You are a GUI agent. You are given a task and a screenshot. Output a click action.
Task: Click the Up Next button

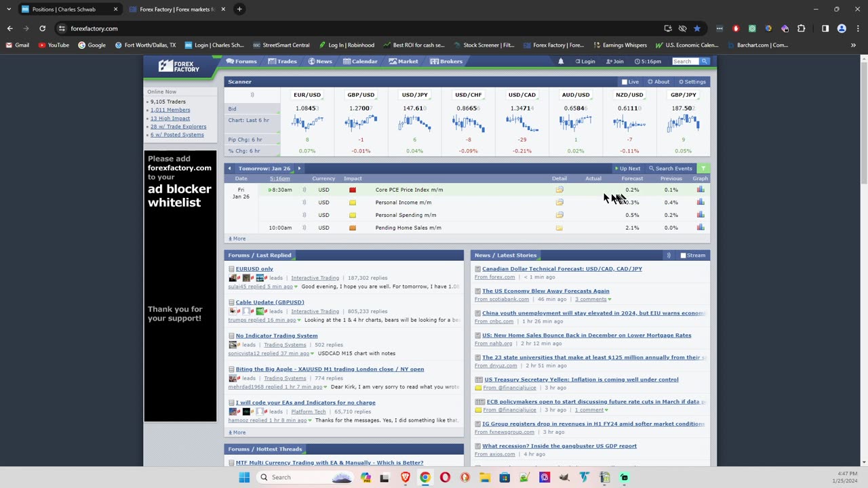(x=627, y=169)
